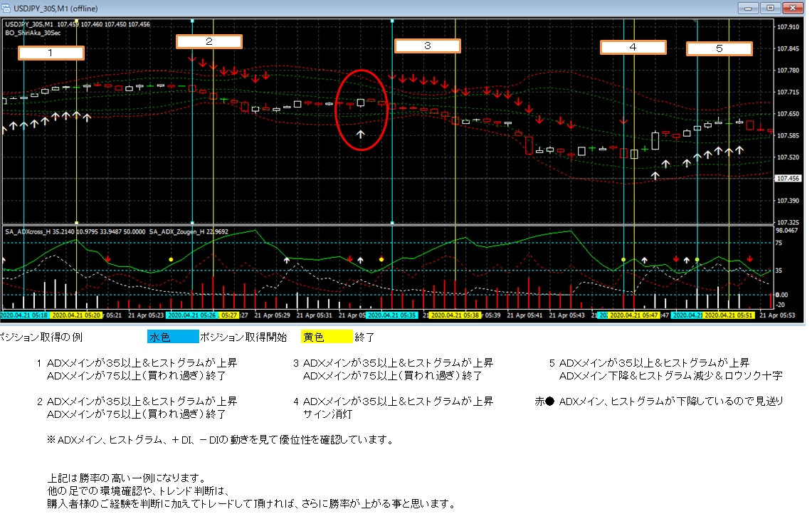The height and width of the screenshot is (519, 812).
Task: Select the yellow time marker "2020.04.21 05:38"
Action: [x=455, y=315]
